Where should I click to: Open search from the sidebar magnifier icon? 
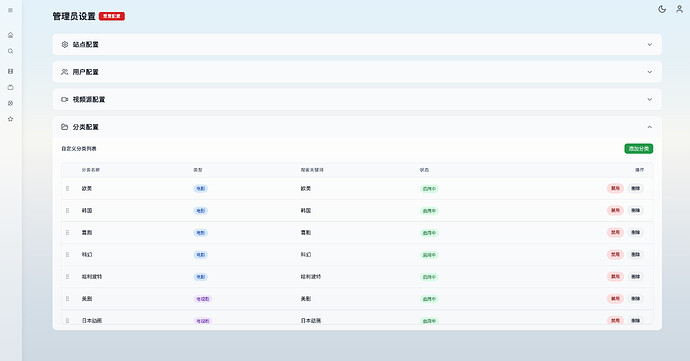pos(11,51)
